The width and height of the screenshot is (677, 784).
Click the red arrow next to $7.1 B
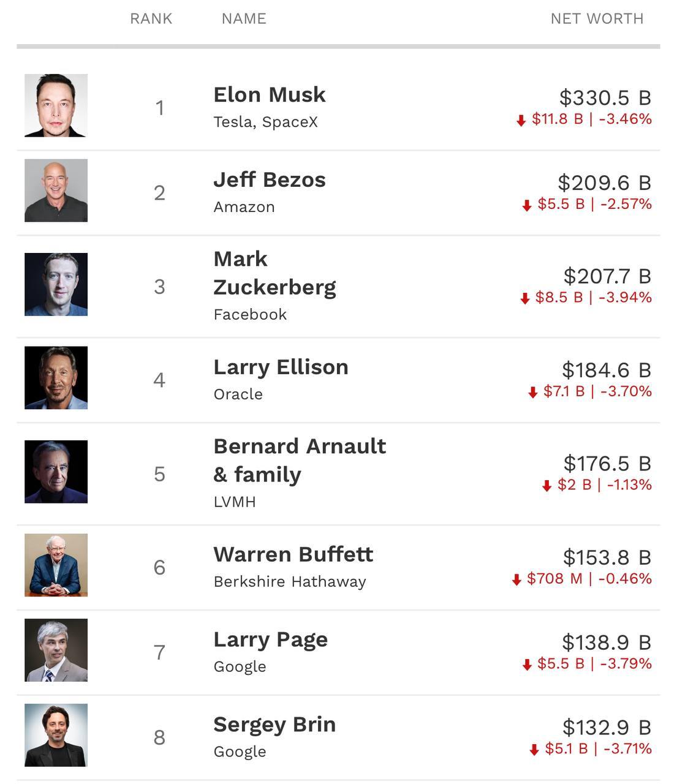533,392
